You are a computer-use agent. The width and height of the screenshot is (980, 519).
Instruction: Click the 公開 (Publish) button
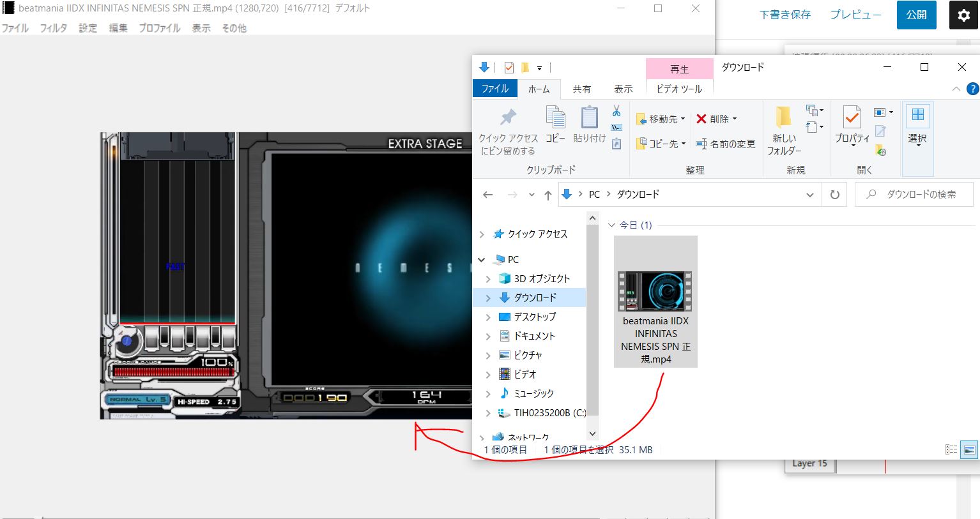tap(917, 15)
